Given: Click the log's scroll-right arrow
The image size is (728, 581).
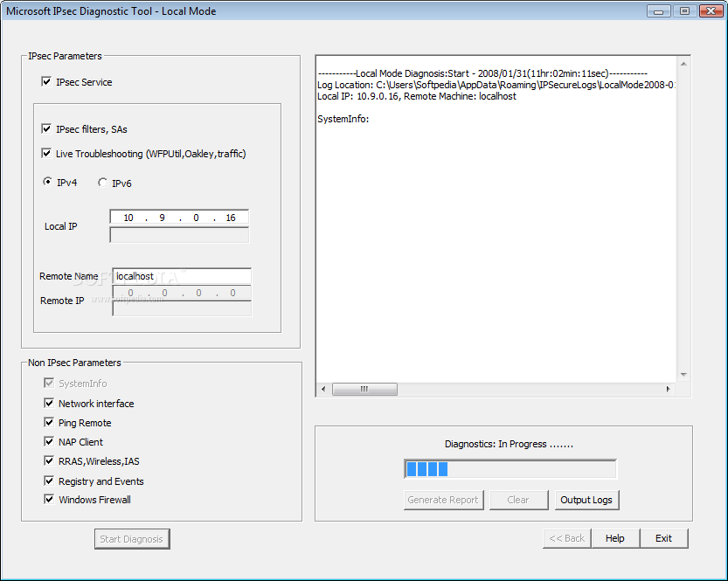Looking at the screenshot, I should tap(668, 389).
